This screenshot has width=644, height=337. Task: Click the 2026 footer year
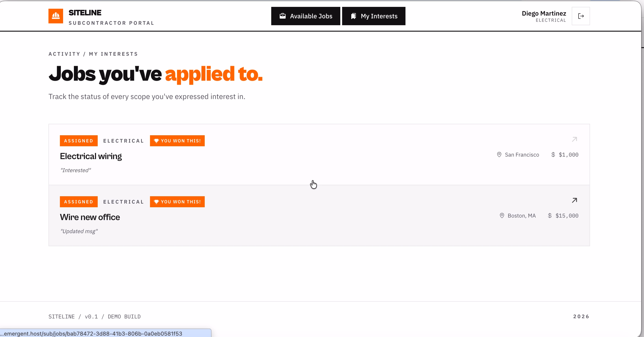tap(581, 316)
